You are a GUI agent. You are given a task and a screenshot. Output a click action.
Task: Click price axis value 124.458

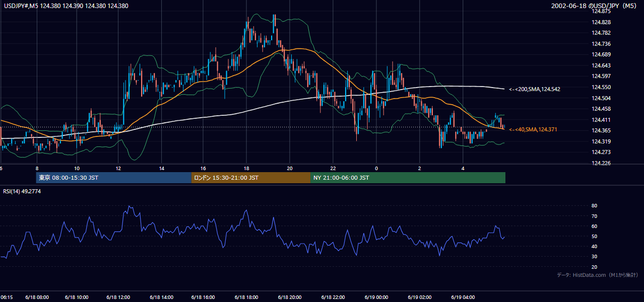[x=601, y=109]
